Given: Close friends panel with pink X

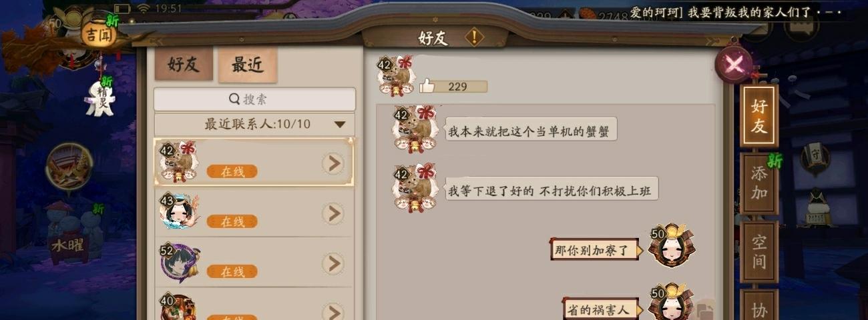Looking at the screenshot, I should coord(733,64).
